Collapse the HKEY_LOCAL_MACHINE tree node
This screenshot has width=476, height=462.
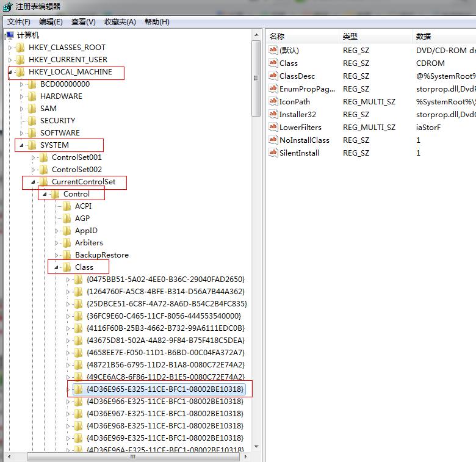click(10, 72)
